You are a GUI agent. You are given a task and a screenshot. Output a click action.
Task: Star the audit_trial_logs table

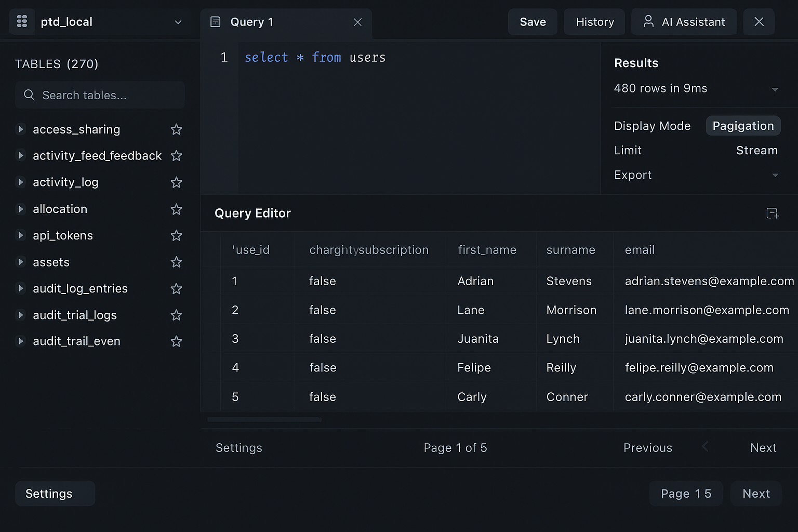[x=176, y=315]
